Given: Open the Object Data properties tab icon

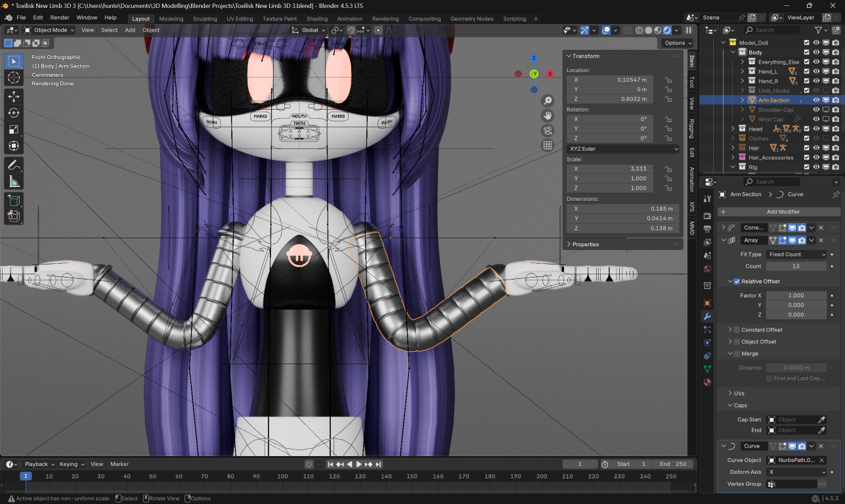Looking at the screenshot, I should 707,369.
